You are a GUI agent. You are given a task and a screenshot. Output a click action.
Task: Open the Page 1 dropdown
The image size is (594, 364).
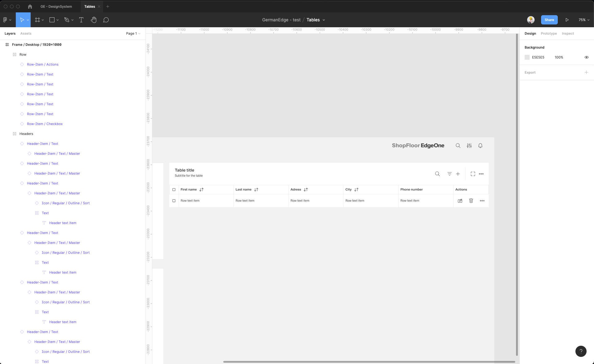pyautogui.click(x=133, y=33)
